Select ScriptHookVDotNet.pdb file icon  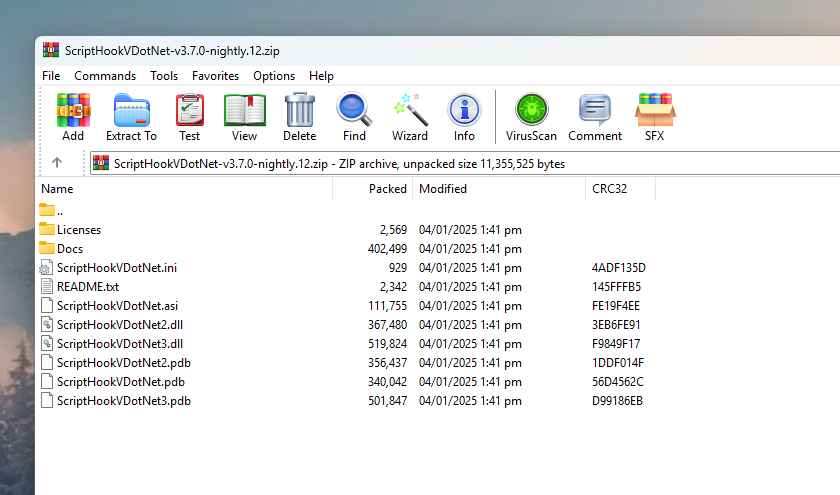click(x=47, y=381)
